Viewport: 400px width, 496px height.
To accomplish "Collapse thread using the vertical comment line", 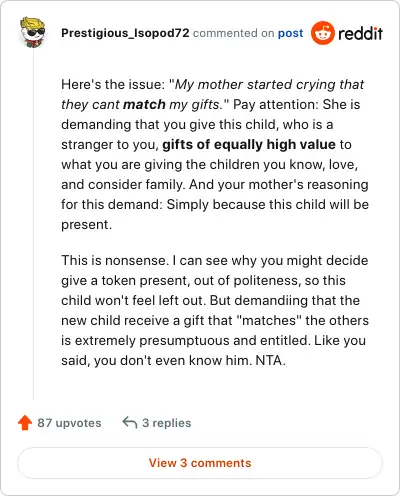I will tap(33, 223).
